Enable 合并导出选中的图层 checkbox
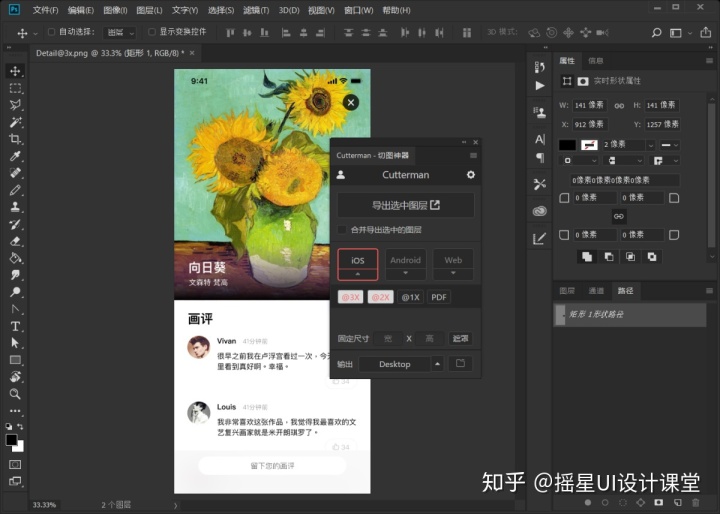Screen dimensions: 720x514 [x=342, y=230]
